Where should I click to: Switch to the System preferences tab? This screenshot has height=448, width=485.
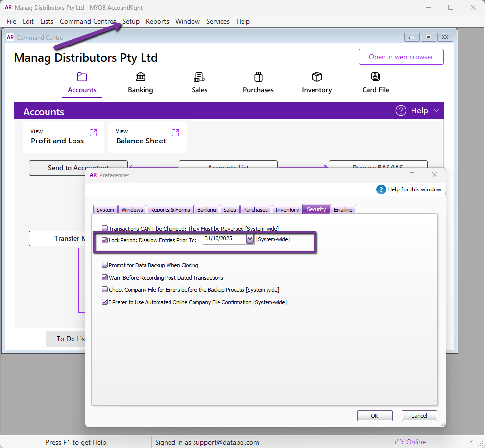(105, 210)
